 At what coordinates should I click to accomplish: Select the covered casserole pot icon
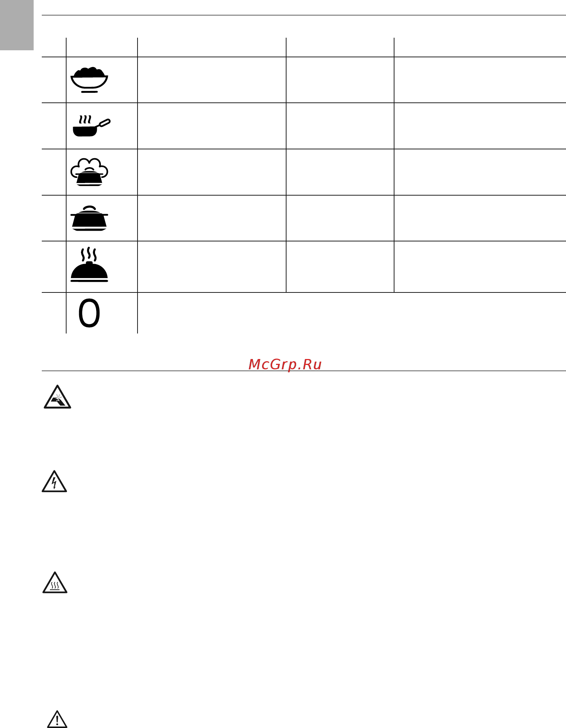click(x=89, y=218)
